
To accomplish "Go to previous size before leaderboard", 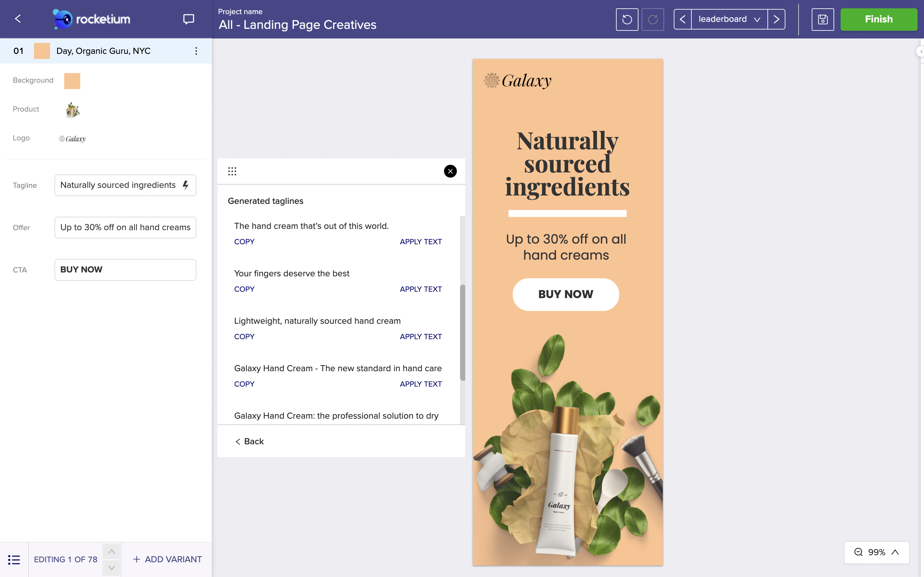I will [683, 19].
